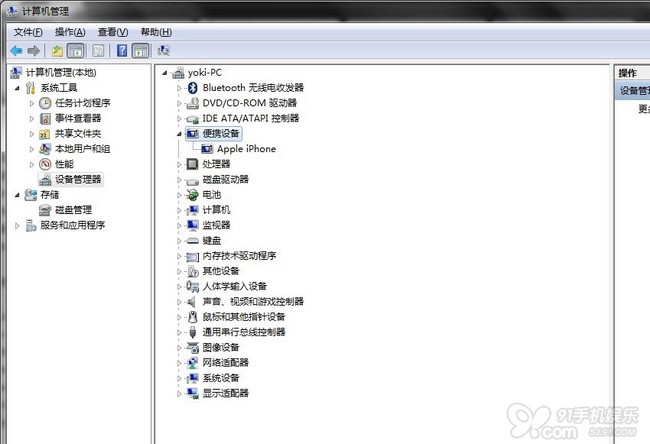This screenshot has height=444, width=650.
Task: Click the Up one level folder icon
Action: (x=57, y=51)
